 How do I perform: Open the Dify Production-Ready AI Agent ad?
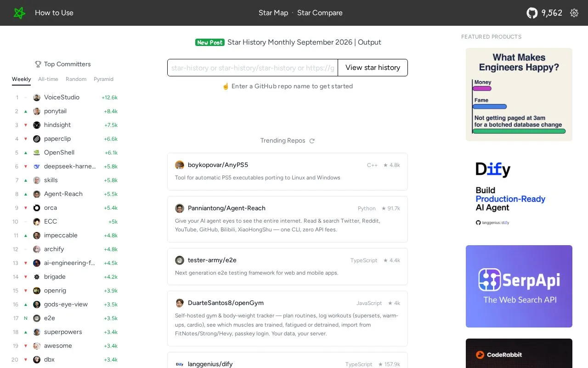(x=519, y=193)
